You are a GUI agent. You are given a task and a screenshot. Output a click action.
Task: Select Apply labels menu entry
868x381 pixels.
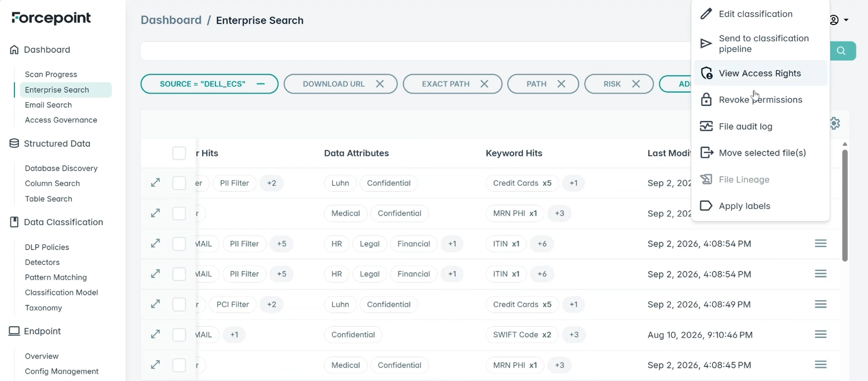point(761,206)
